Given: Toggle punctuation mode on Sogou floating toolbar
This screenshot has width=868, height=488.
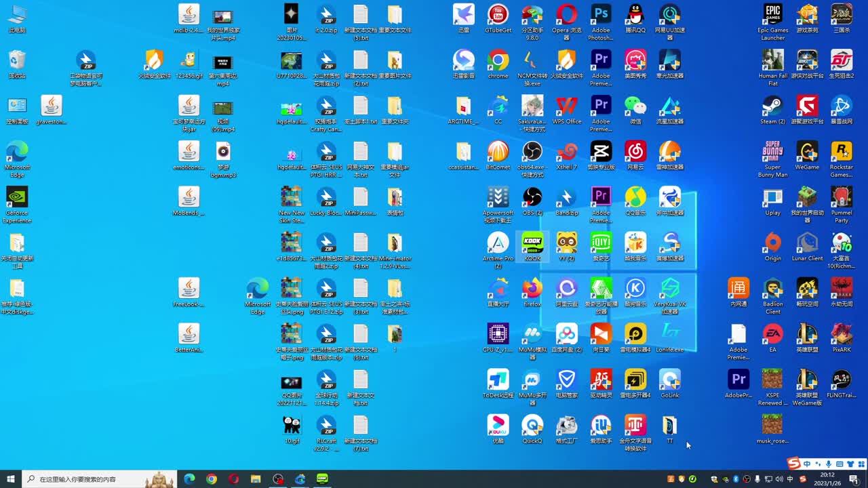Looking at the screenshot, I should [x=817, y=464].
